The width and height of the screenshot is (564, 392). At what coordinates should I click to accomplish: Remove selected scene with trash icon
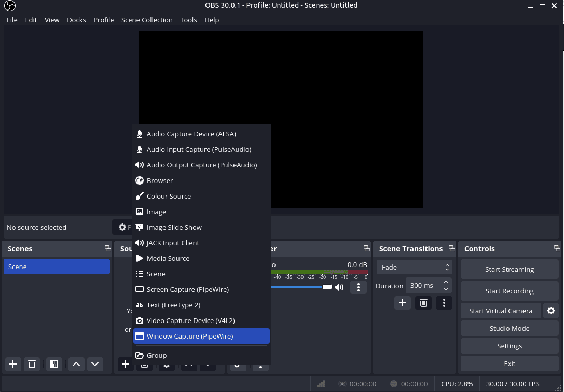click(32, 364)
